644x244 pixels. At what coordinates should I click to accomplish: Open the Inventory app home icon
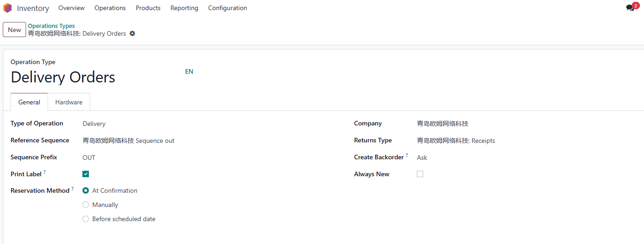[x=7, y=8]
